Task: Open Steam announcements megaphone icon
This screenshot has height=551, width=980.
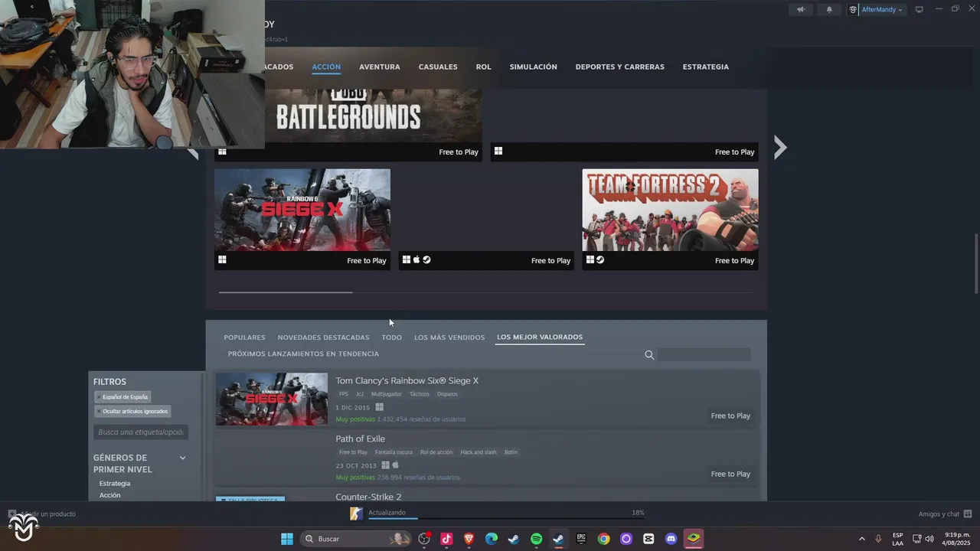Action: point(801,10)
